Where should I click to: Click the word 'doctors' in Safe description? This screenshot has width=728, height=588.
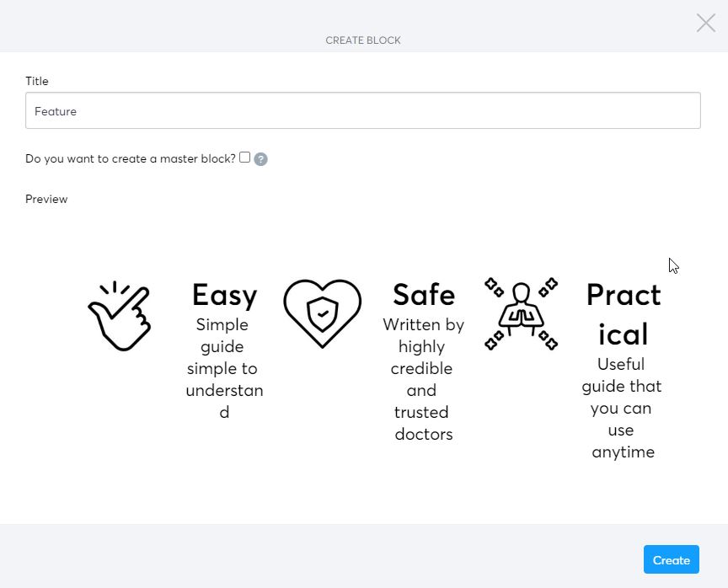tap(424, 435)
